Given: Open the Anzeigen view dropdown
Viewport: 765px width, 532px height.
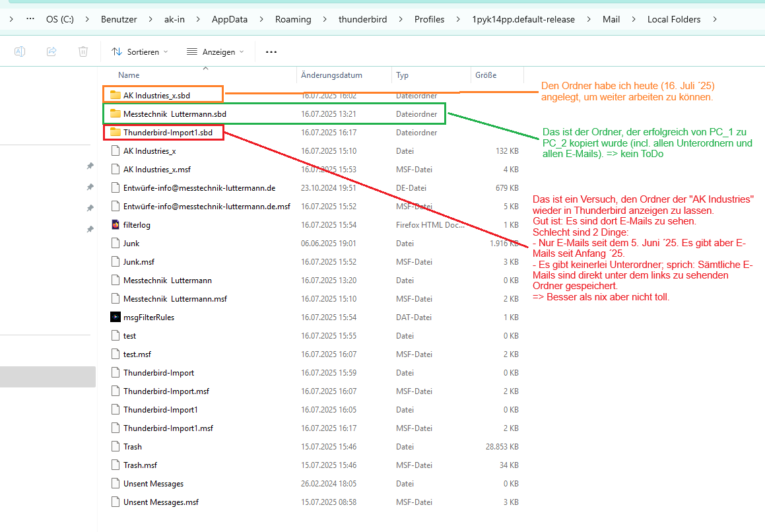Looking at the screenshot, I should (x=215, y=51).
